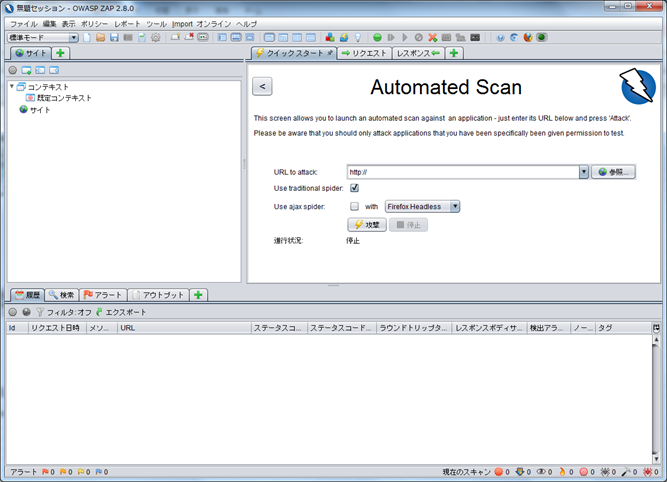
Task: Launch the Firefox browser icon in toolbar
Action: click(x=528, y=37)
